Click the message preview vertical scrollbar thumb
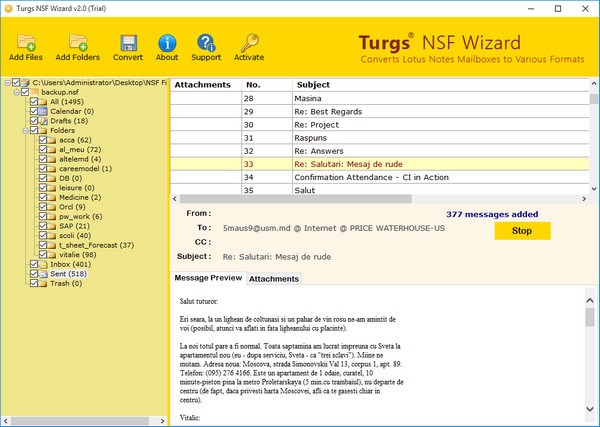The height and width of the screenshot is (427, 600). [590, 316]
